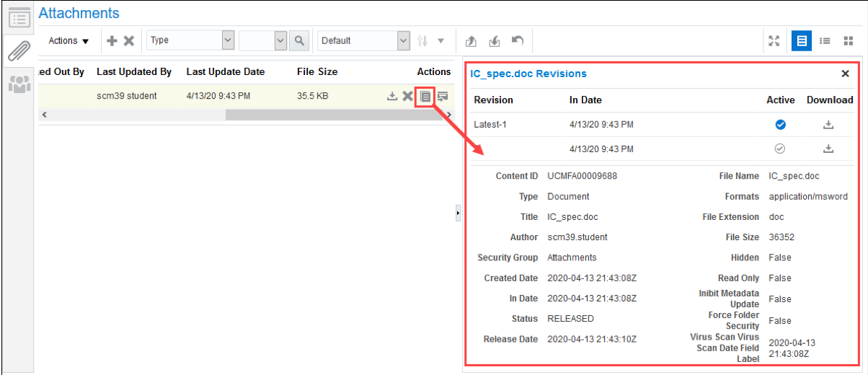Download the attachment from the table row

point(392,95)
